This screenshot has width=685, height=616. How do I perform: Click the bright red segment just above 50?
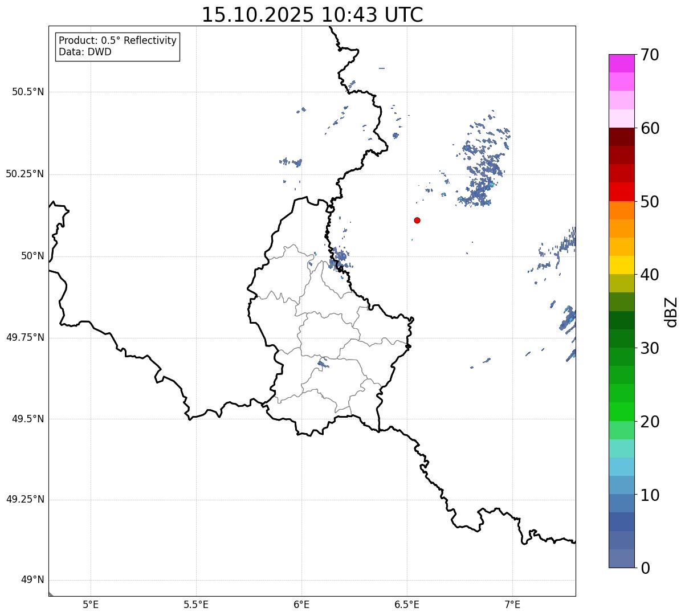(621, 192)
